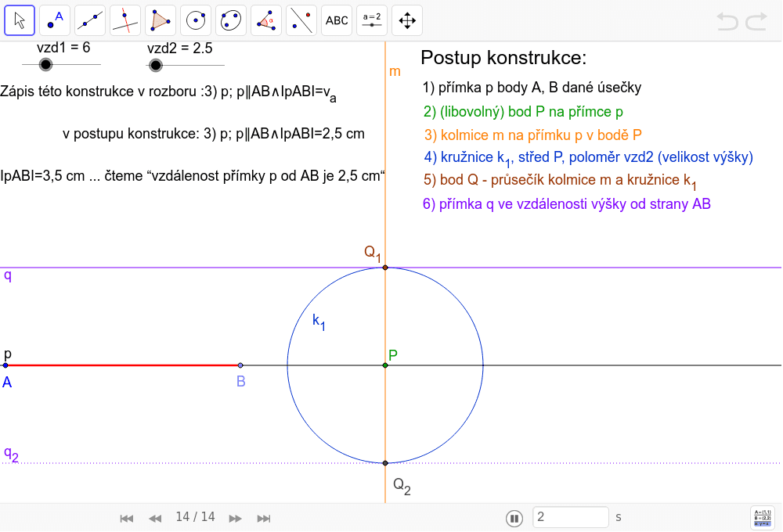Select the ABC text tool

[337, 20]
